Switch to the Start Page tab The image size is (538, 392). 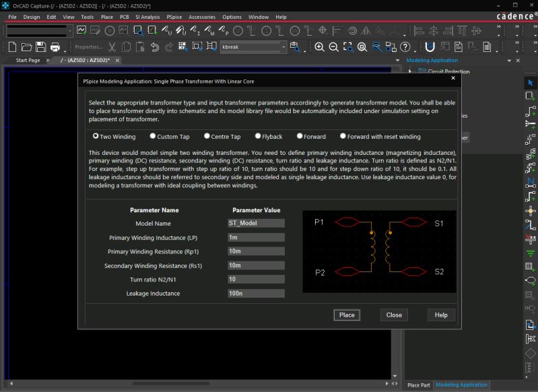coord(28,61)
